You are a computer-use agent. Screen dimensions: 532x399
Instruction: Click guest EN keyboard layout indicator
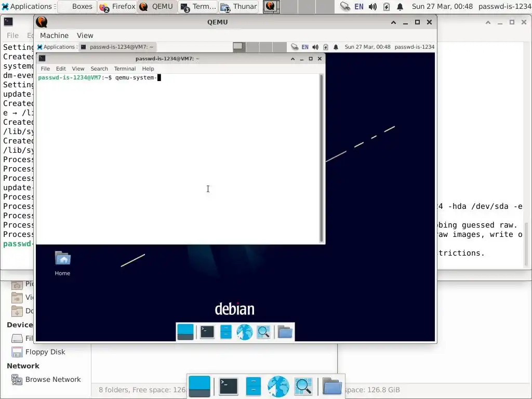coord(305,47)
